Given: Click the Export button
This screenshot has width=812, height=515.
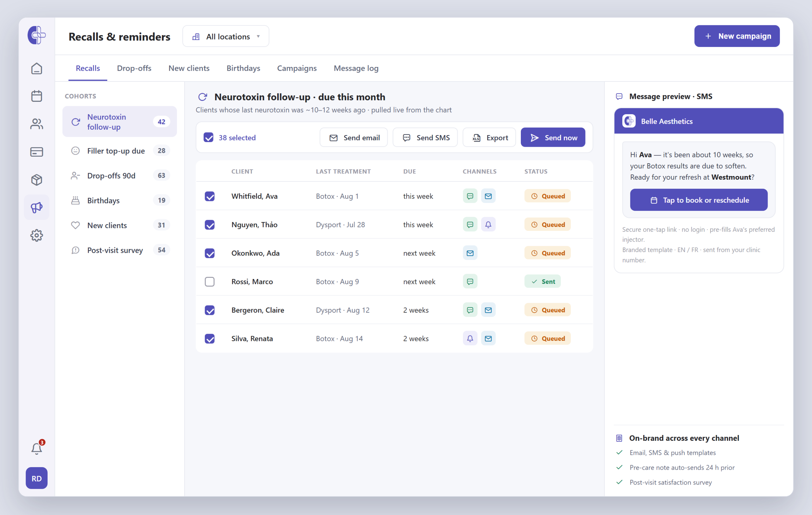Looking at the screenshot, I should pyautogui.click(x=489, y=138).
